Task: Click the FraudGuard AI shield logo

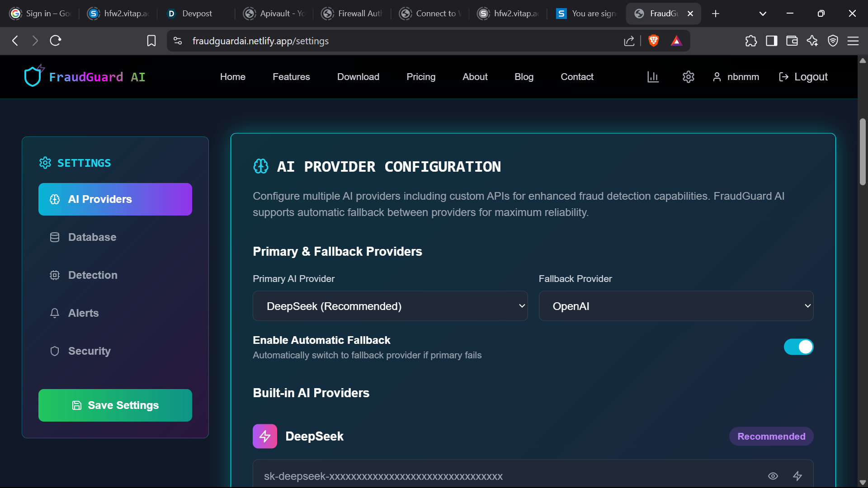Action: coord(33,76)
